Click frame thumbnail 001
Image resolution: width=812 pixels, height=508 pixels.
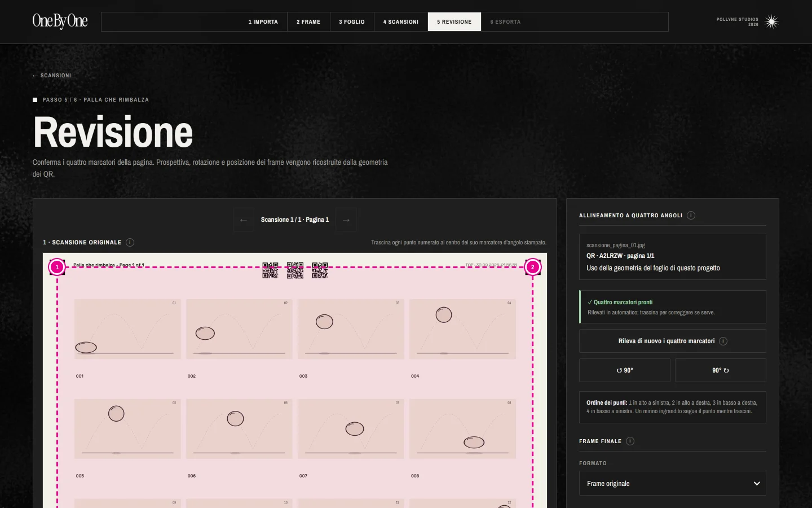point(127,329)
